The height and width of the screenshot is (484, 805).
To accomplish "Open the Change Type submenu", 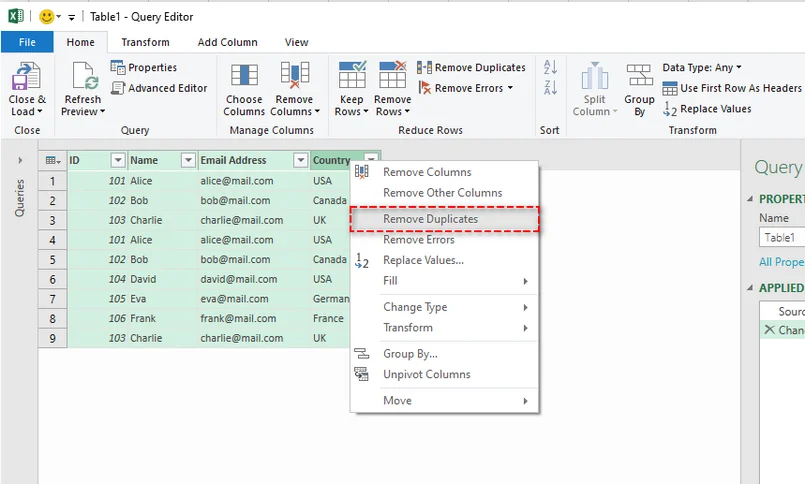I will coord(444,307).
